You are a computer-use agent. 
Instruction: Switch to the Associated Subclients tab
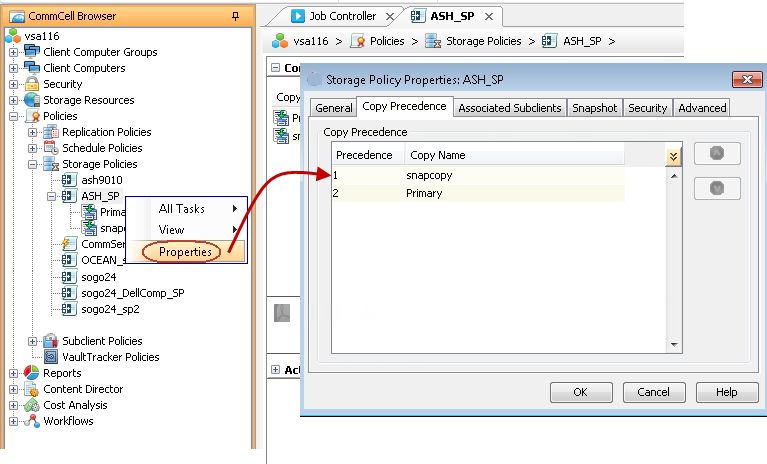(x=509, y=108)
